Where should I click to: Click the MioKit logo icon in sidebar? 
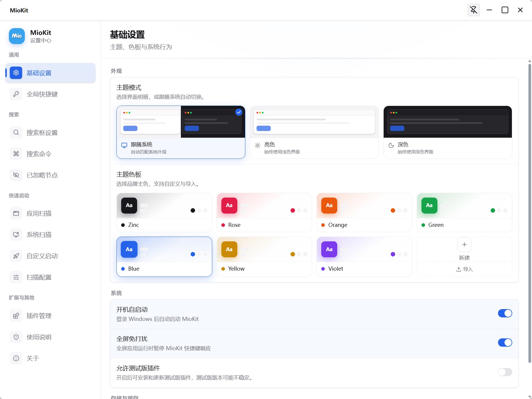pos(17,36)
